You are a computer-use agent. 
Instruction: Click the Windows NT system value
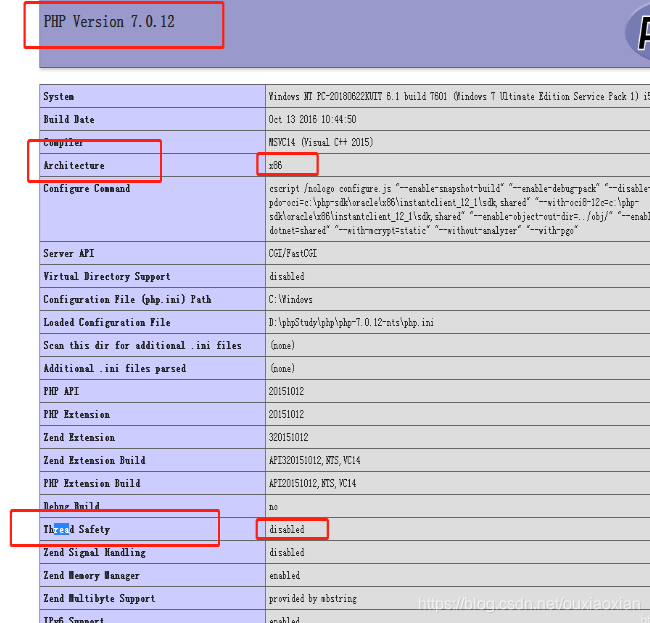459,97
